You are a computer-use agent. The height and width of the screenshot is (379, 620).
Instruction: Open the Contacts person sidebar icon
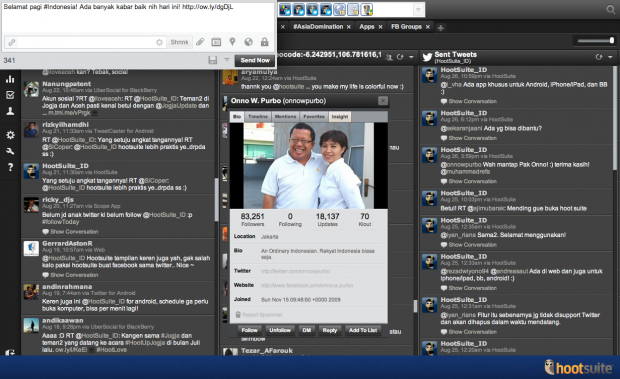[x=10, y=111]
